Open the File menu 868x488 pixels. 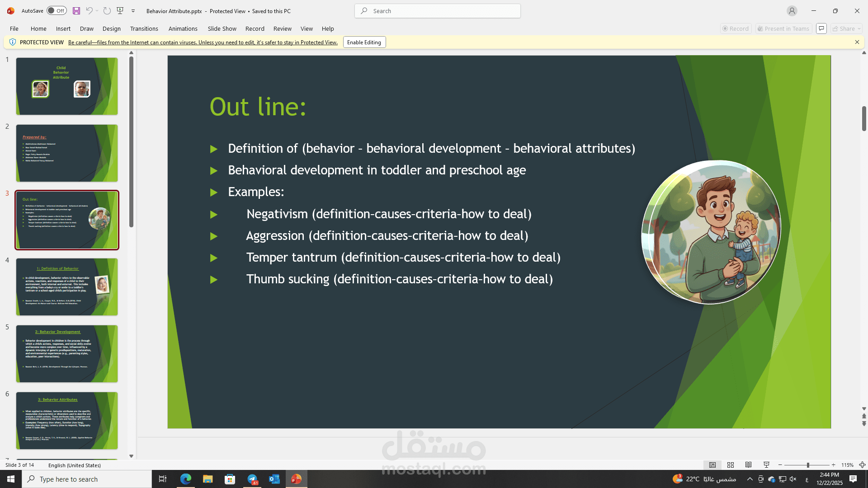tap(14, 28)
